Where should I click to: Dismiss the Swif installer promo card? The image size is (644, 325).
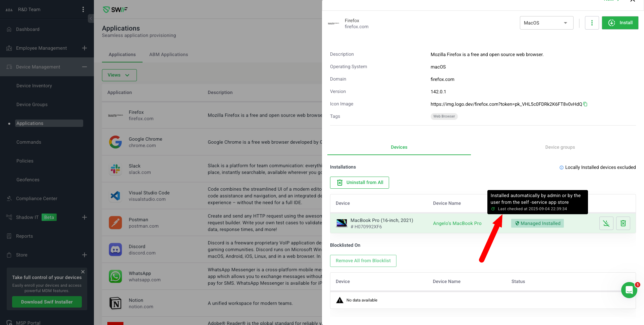coord(83,272)
